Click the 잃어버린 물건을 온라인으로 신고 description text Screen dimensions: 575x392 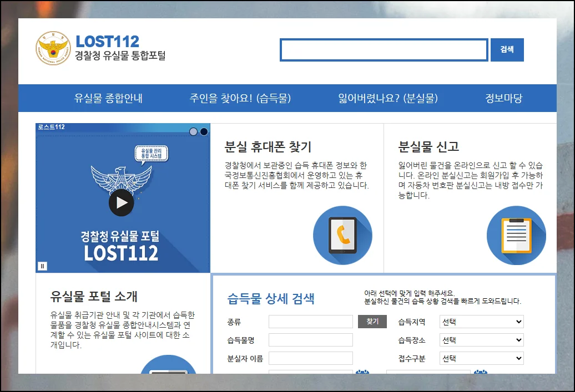471,180
